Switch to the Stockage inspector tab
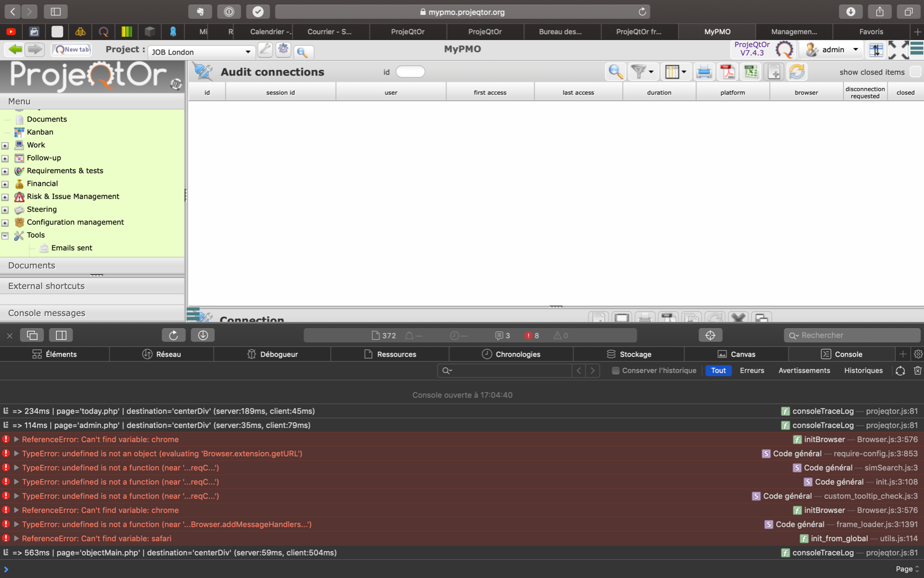Screen dimensions: 924x578 click(x=629, y=354)
